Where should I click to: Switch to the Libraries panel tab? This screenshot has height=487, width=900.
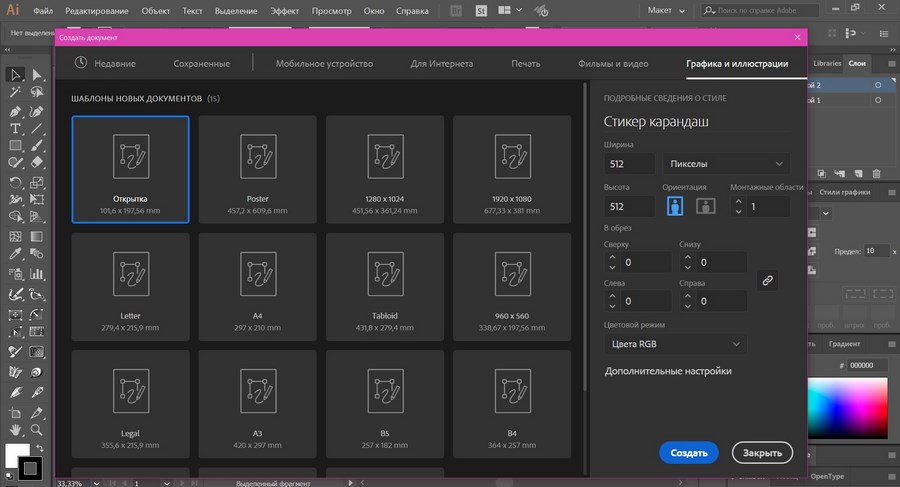click(x=827, y=63)
